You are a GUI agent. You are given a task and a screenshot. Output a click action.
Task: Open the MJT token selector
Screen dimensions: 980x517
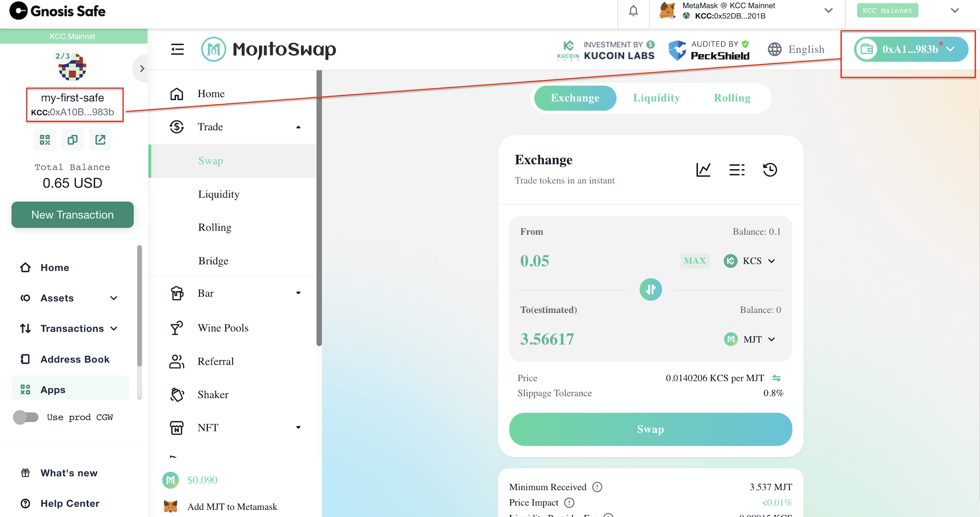[749, 339]
